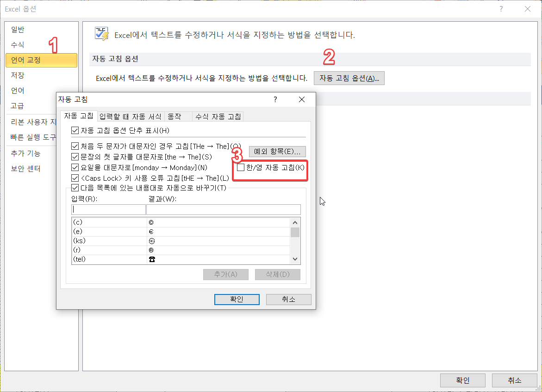The height and width of the screenshot is (392, 542).
Task: Select 수식 category in sidebar
Action: 41,45
